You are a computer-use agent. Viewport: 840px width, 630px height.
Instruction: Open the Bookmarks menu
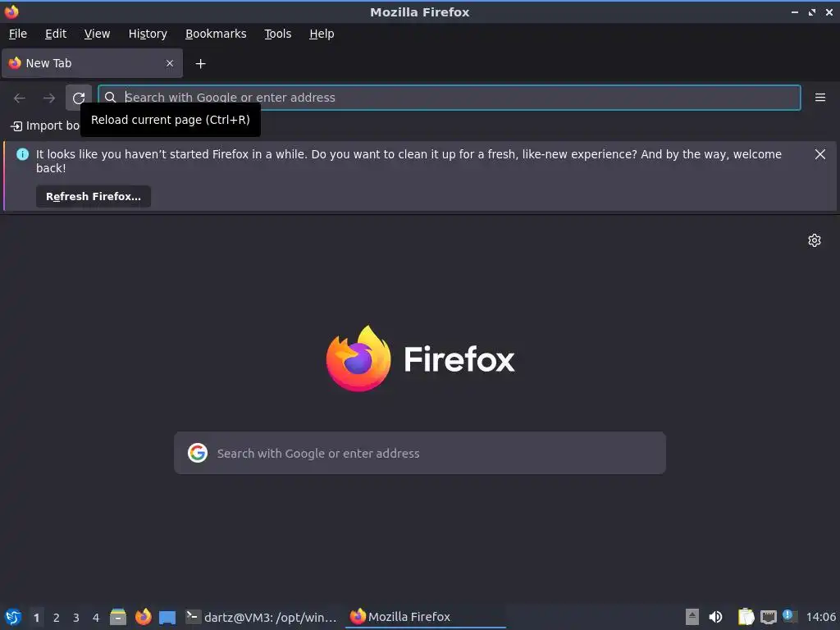216,34
